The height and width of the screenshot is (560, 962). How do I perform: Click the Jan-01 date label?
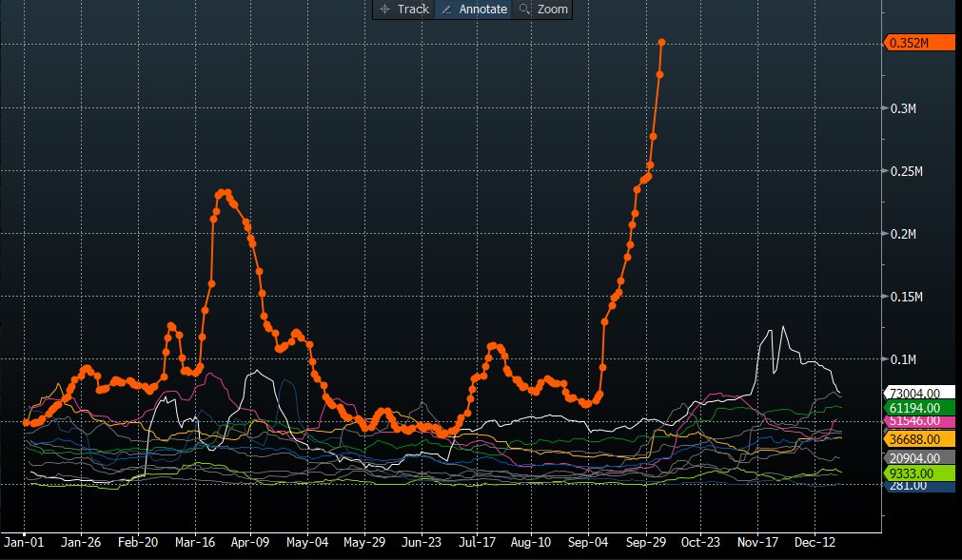(x=24, y=542)
